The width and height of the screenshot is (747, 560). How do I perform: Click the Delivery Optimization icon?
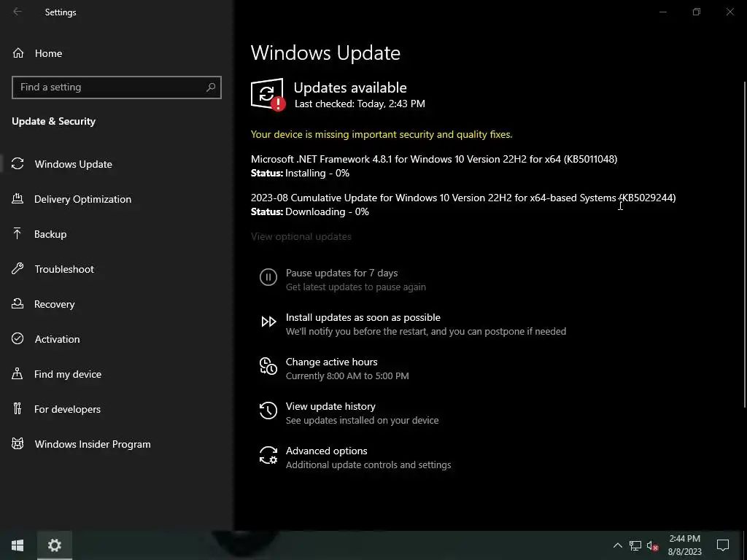click(18, 199)
